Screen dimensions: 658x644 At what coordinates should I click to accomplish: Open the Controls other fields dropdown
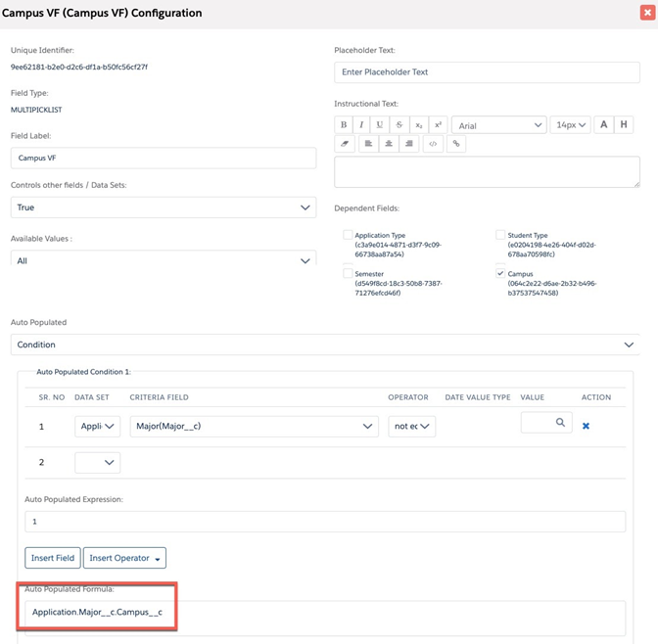point(164,207)
